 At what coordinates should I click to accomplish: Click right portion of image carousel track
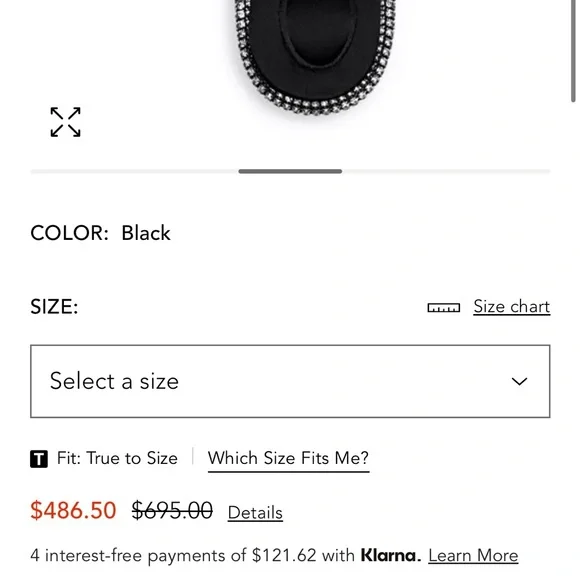446,171
